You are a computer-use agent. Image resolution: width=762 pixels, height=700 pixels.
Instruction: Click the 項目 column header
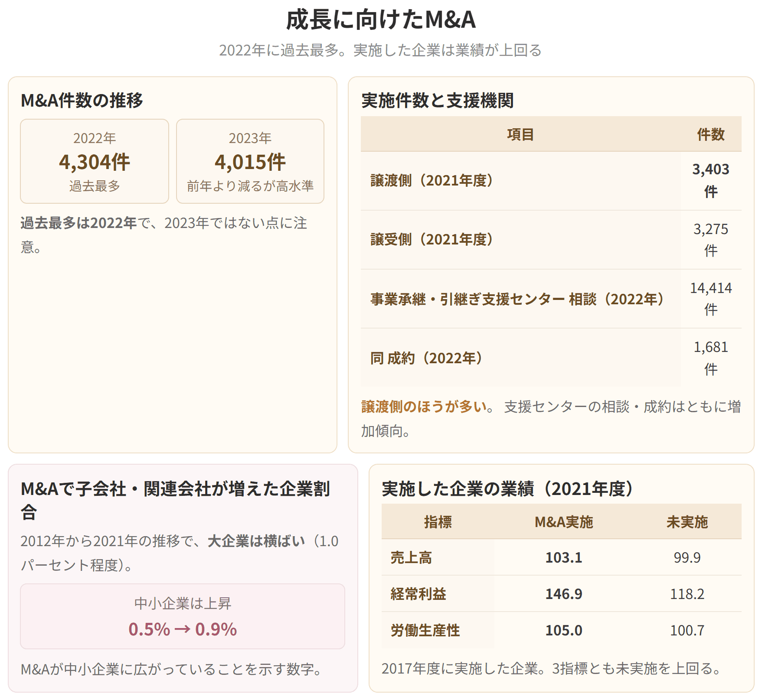[x=520, y=134]
